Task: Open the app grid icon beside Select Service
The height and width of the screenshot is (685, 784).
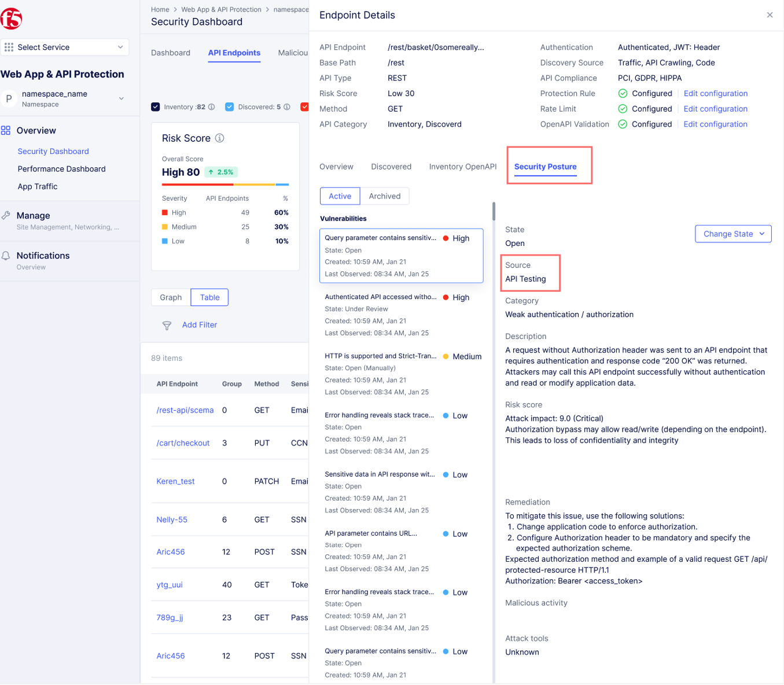Action: tap(8, 46)
